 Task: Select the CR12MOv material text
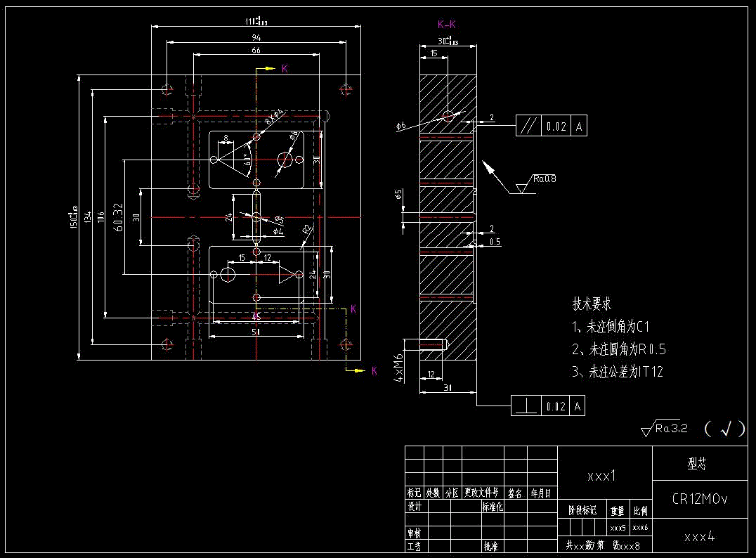tap(700, 499)
